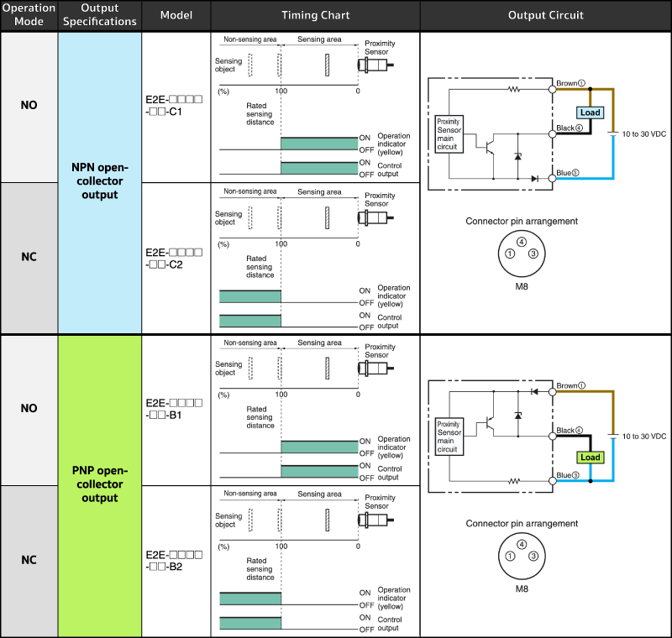Click the proximity sensor drawing in the C2 row
The height and width of the screenshot is (638, 672).
[375, 217]
